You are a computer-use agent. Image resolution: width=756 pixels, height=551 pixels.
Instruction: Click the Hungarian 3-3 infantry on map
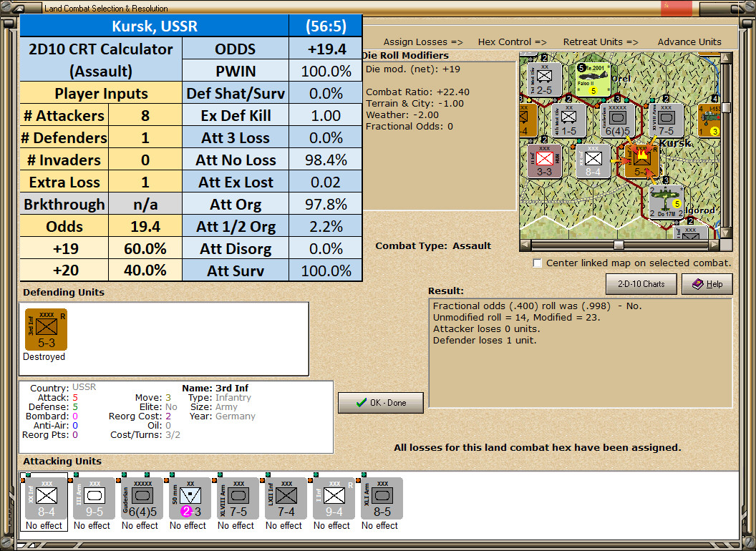(x=545, y=162)
